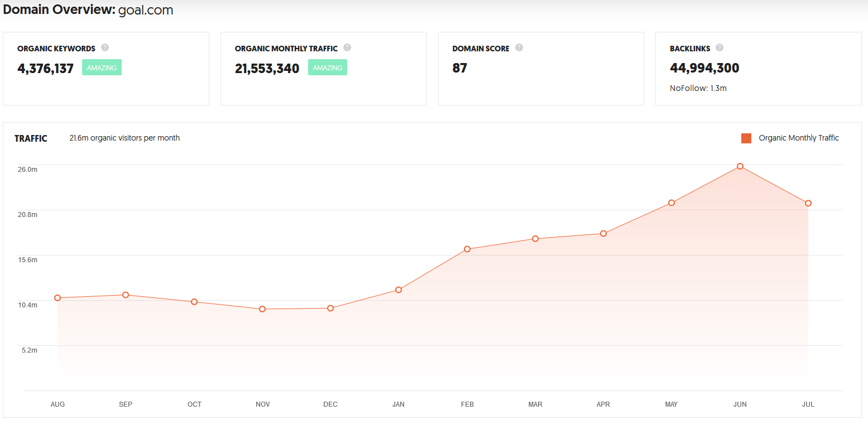Click the MAR data point on chart
The width and height of the screenshot is (868, 424).
535,239
